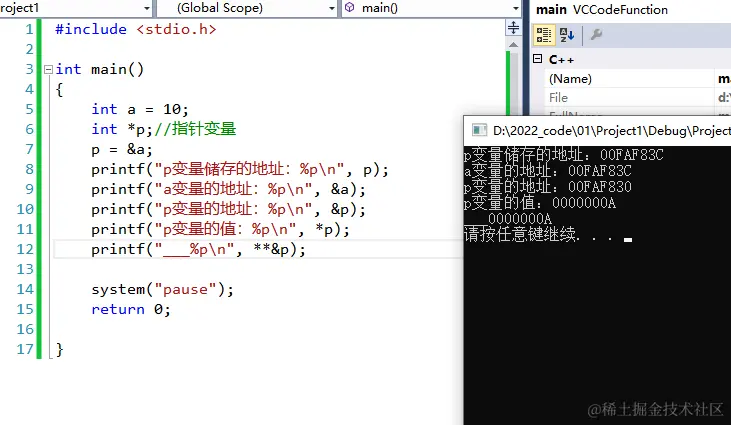
Task: Click the 'return 0;' line
Action: (x=131, y=309)
